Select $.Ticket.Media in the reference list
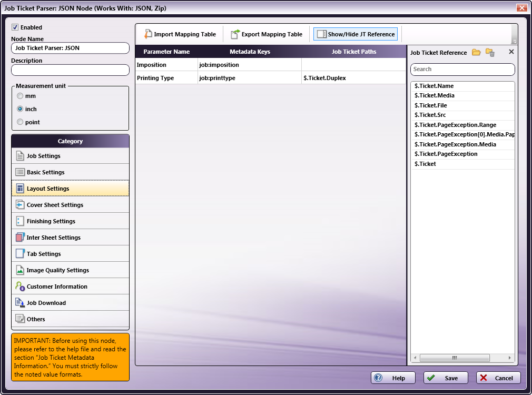Viewport: 532px width, 395px height. click(463, 95)
